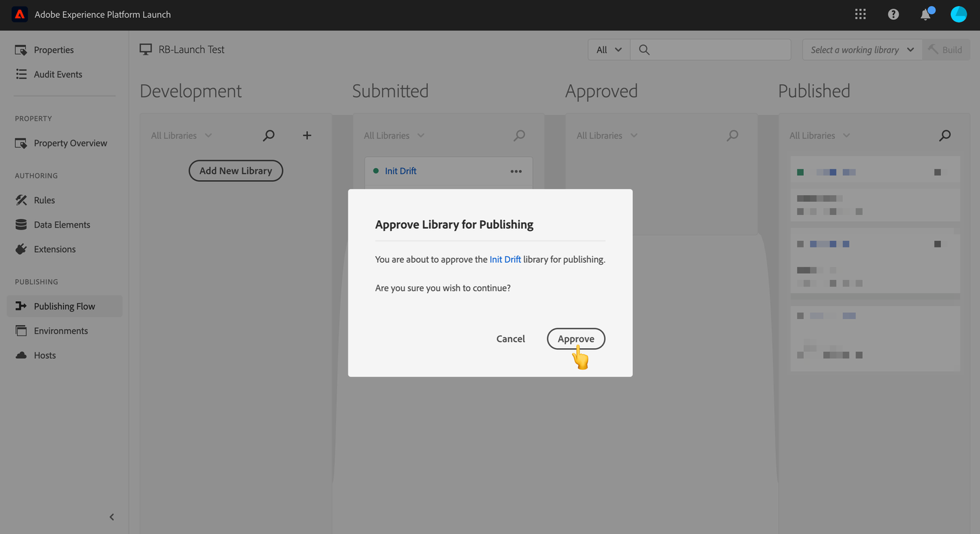
Task: Click the Approve Library for Publishing heading
Action: 454,224
